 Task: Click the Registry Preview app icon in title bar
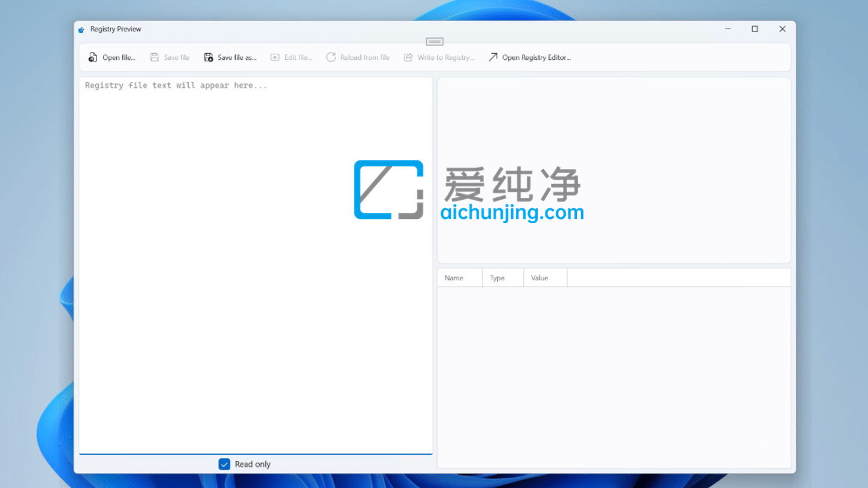coord(81,29)
